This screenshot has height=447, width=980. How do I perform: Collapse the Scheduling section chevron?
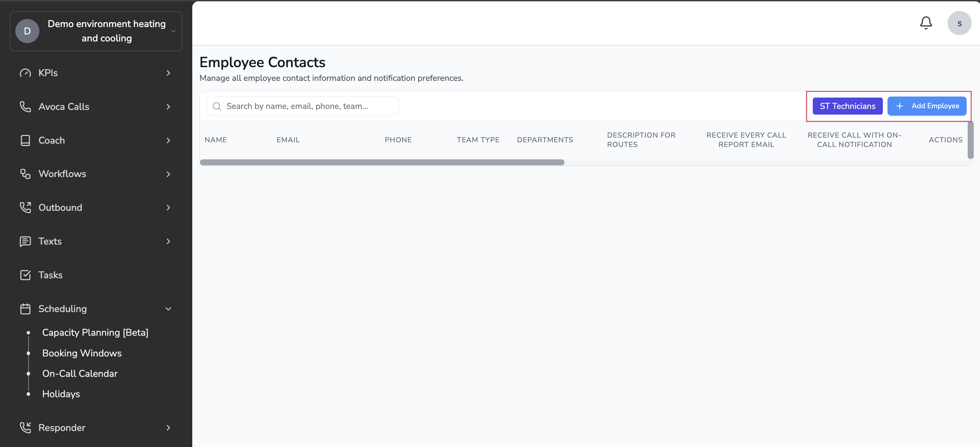pyautogui.click(x=168, y=309)
